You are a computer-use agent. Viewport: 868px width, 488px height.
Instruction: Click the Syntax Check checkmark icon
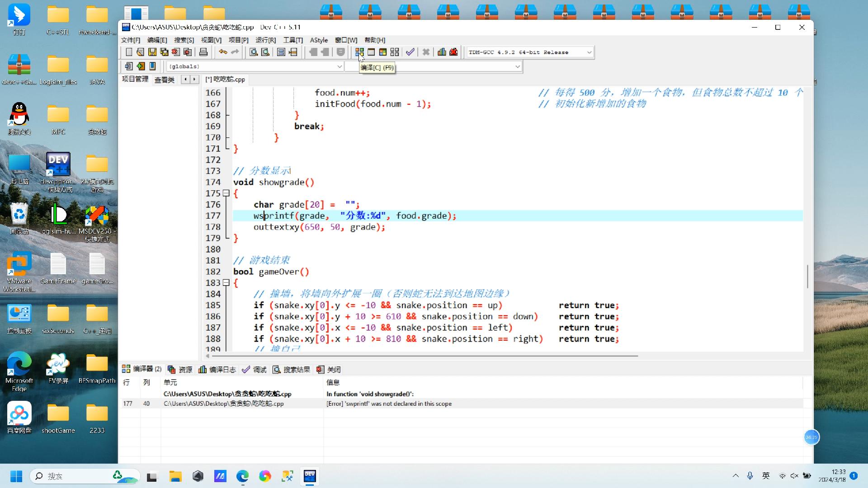pos(410,52)
